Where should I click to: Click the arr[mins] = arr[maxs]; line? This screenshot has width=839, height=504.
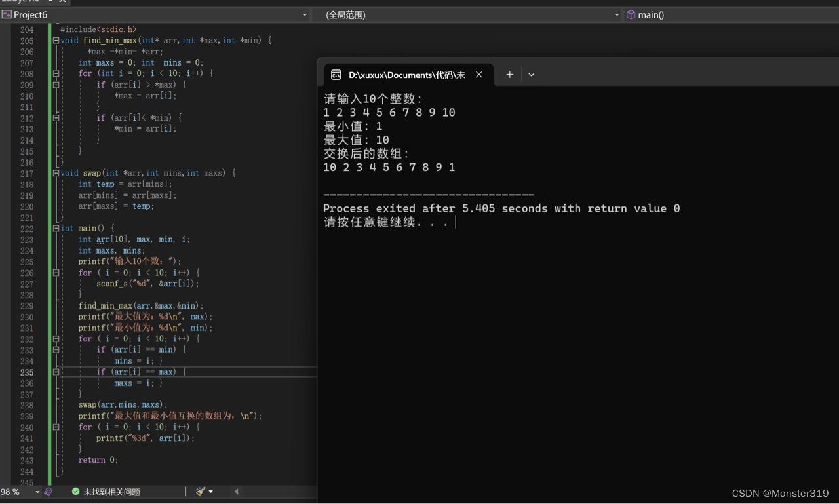tap(128, 195)
